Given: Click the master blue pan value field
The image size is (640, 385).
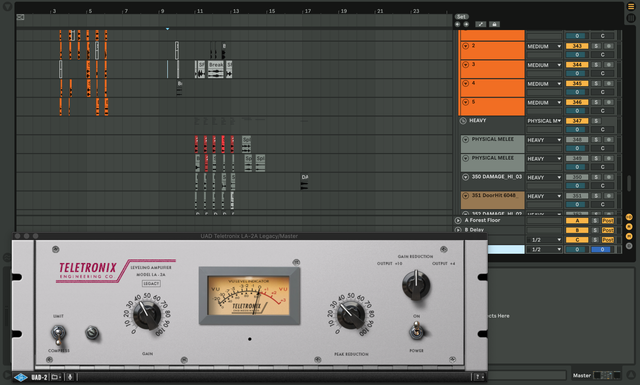Looking at the screenshot, I should (602, 249).
